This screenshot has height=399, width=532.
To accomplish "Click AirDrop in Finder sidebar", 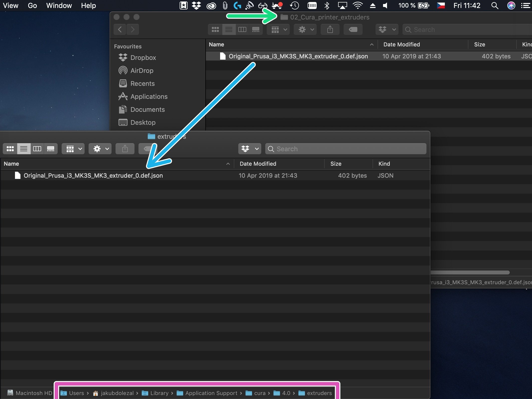I will 141,70.
